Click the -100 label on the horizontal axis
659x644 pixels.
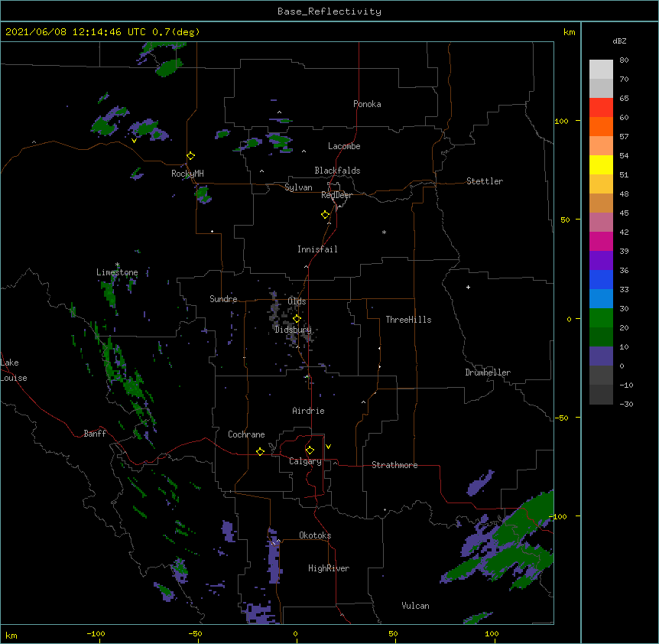[96, 633]
